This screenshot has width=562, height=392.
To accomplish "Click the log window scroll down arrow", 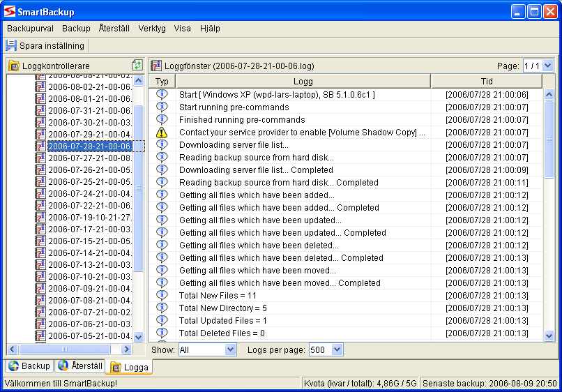I will (549, 336).
